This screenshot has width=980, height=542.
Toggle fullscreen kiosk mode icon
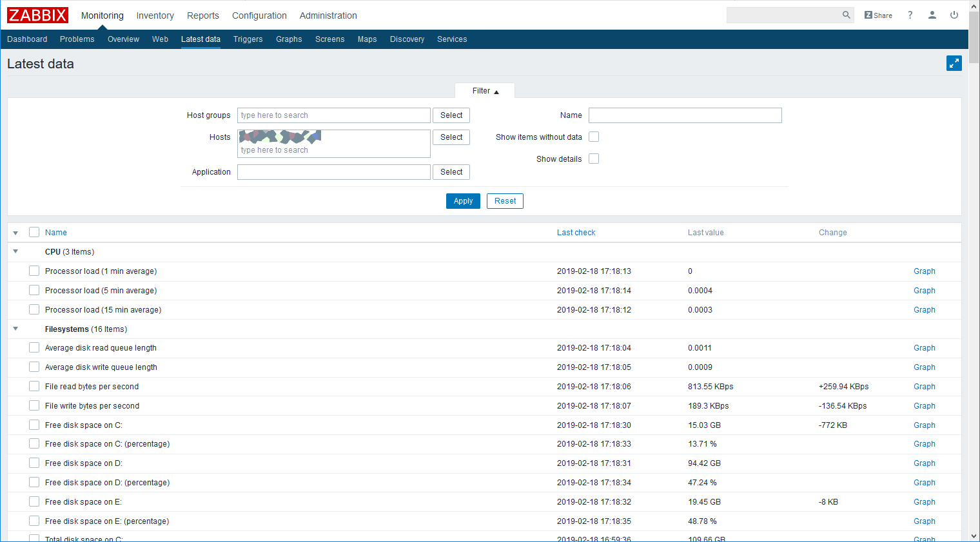coord(954,63)
